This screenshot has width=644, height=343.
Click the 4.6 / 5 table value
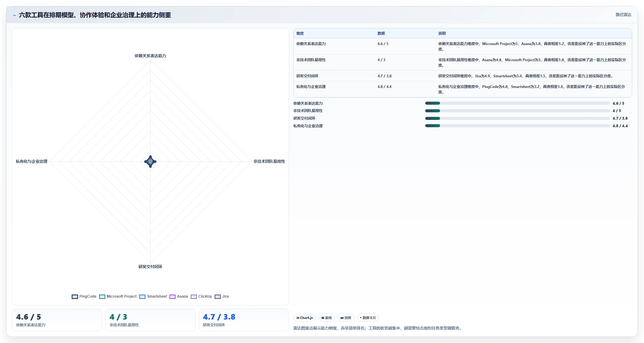pyautogui.click(x=383, y=44)
